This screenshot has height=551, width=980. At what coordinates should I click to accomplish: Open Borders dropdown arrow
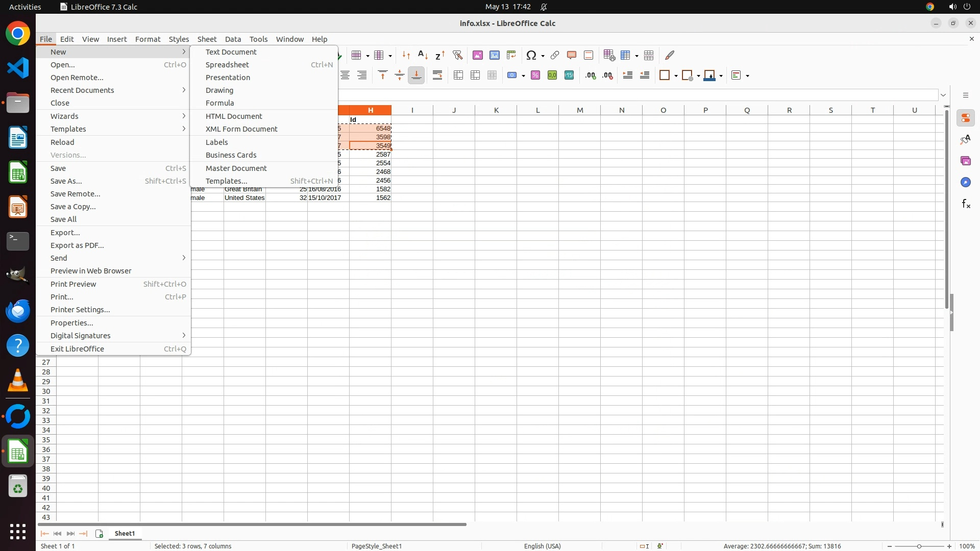tap(676, 76)
